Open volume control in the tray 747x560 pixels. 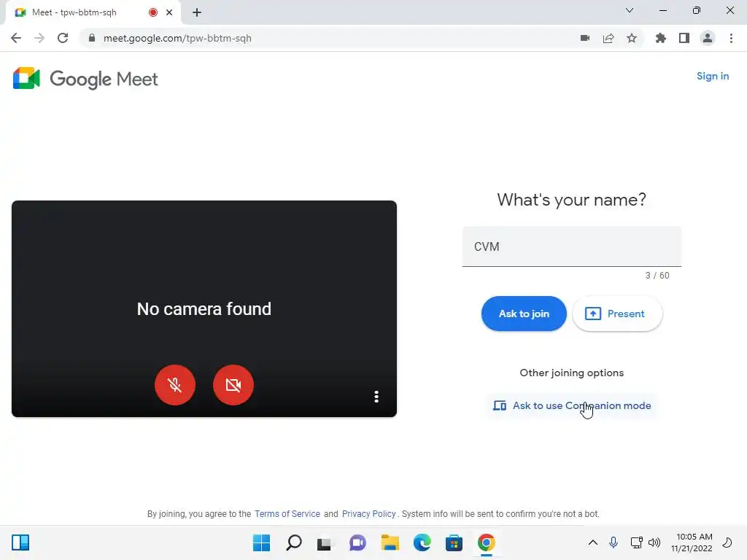[654, 542]
